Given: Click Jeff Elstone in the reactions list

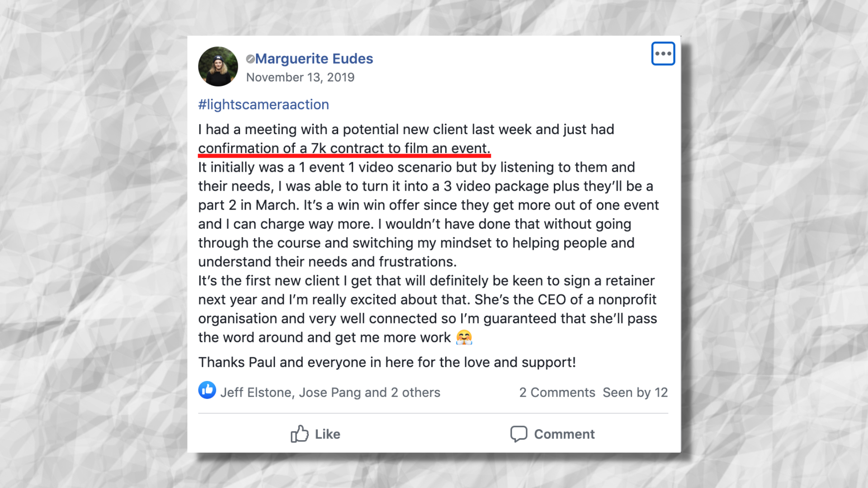Looking at the screenshot, I should coord(255,393).
